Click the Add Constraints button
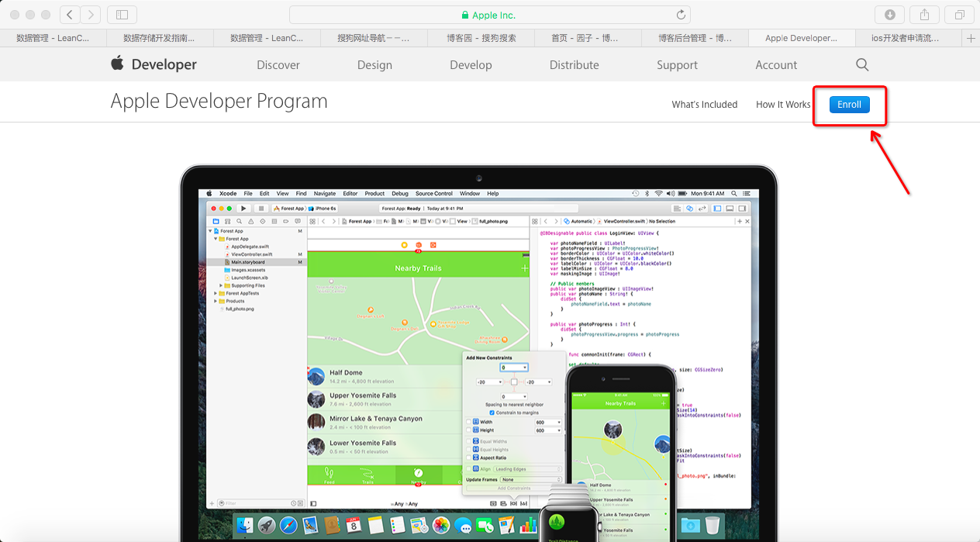This screenshot has height=542, width=980. (513, 488)
